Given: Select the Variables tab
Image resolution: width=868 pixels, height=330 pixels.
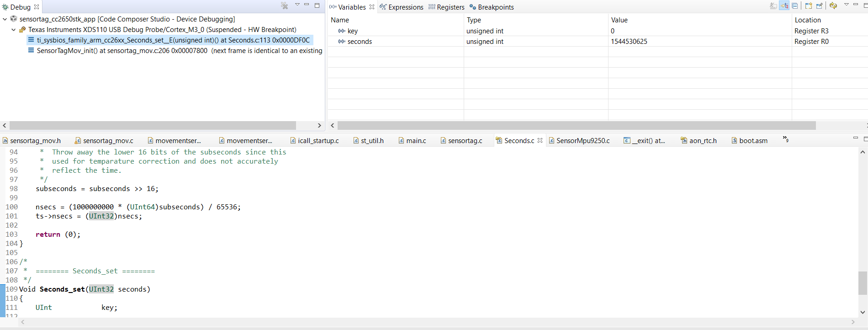Looking at the screenshot, I should point(348,7).
